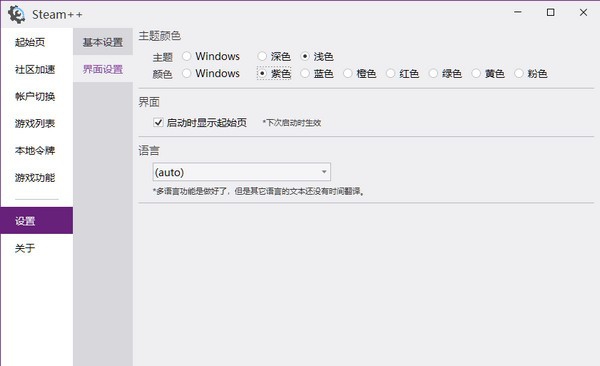Click the 主题颜色 section heading
This screenshot has height=366, width=600.
pos(159,36)
